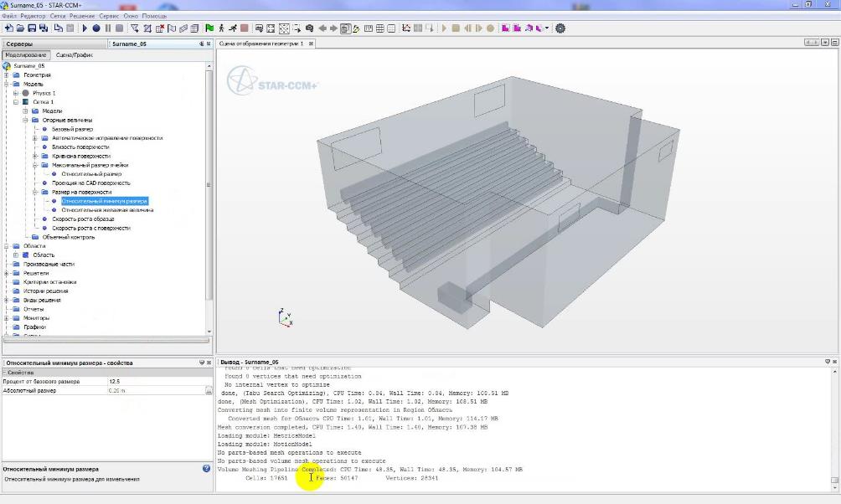841x504 pixels.
Task: Click ellipsis button beside Абсолютный размер
Action: 208,391
